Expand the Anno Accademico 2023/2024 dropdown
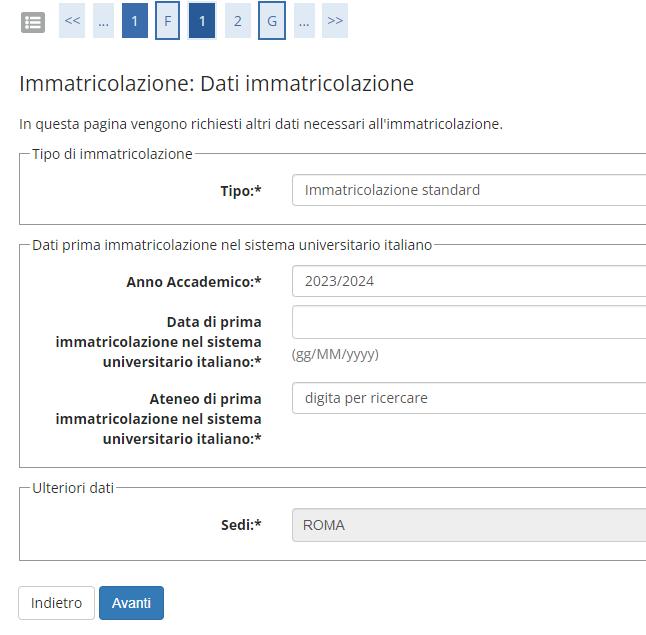 click(x=468, y=281)
